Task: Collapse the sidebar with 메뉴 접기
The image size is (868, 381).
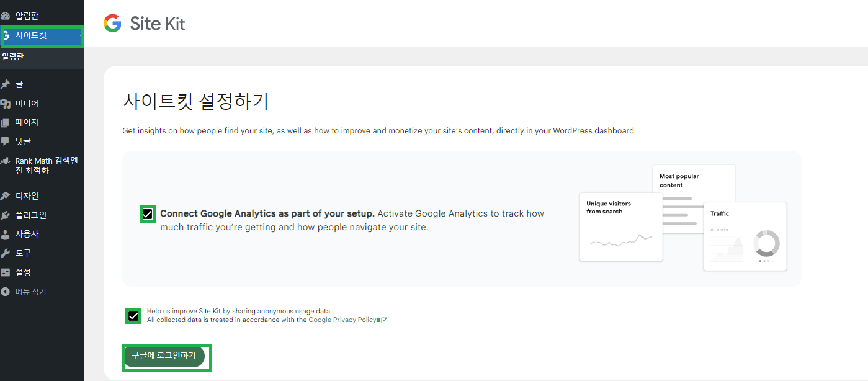Action: pyautogui.click(x=42, y=292)
